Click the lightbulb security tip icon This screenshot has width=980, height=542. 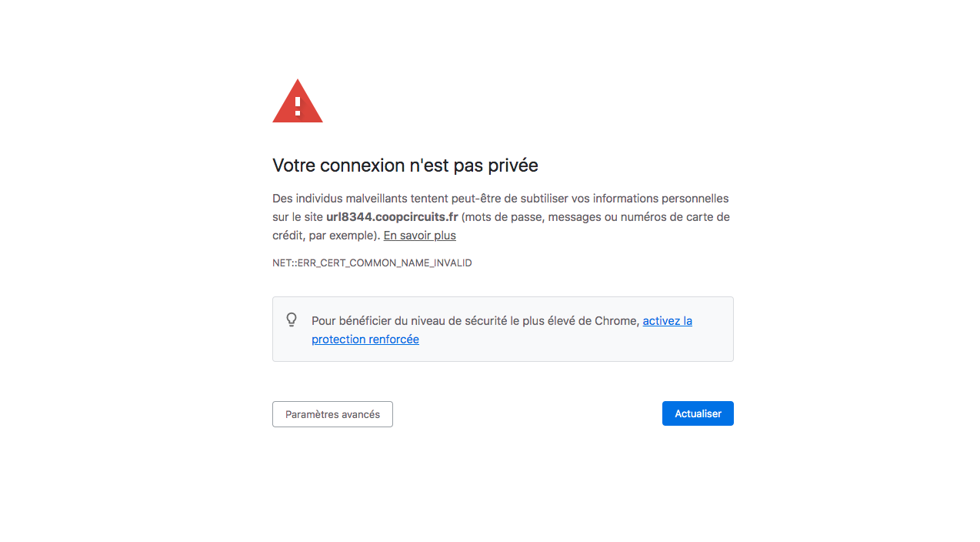click(292, 320)
